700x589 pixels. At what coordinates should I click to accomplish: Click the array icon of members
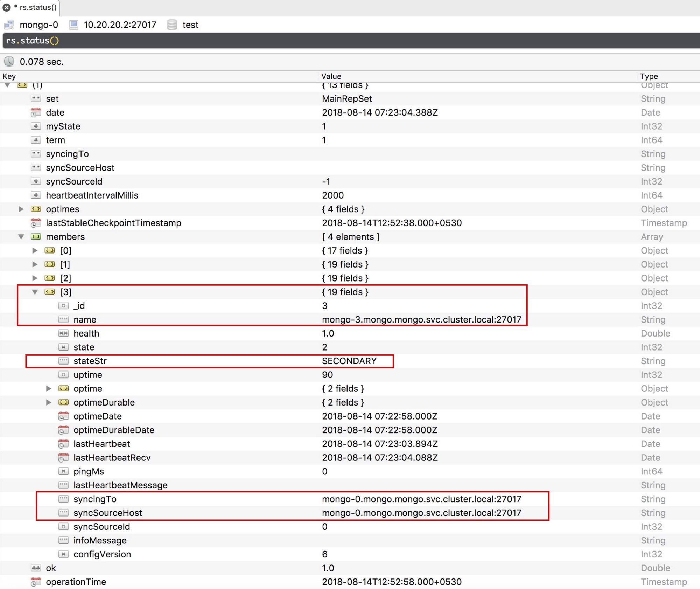[x=36, y=237]
